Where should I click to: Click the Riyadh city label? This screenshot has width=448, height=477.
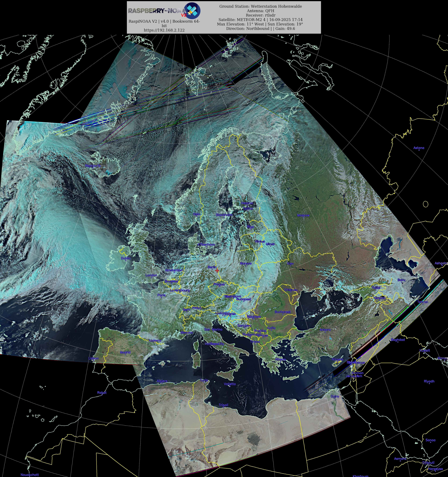pos(429,381)
